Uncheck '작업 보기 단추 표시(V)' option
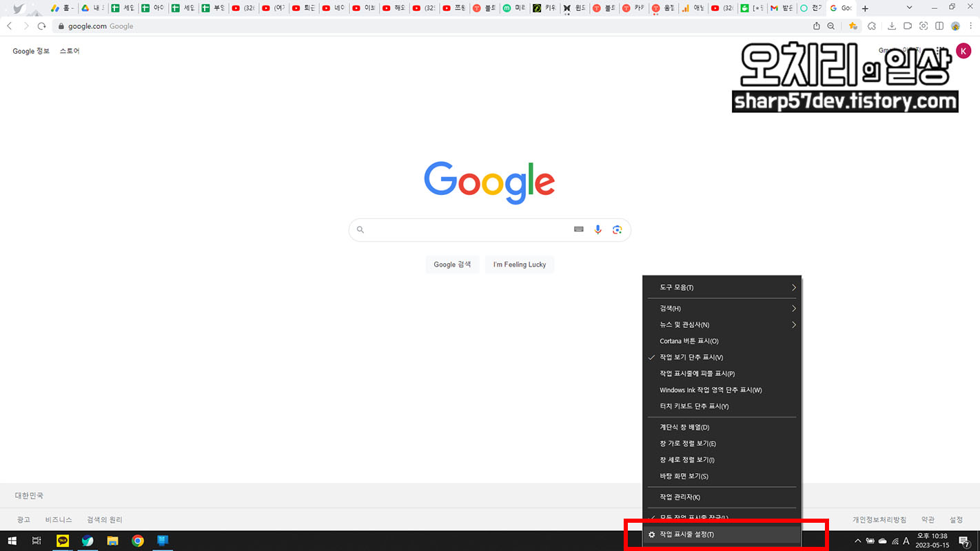The width and height of the screenshot is (980, 551). coord(722,357)
